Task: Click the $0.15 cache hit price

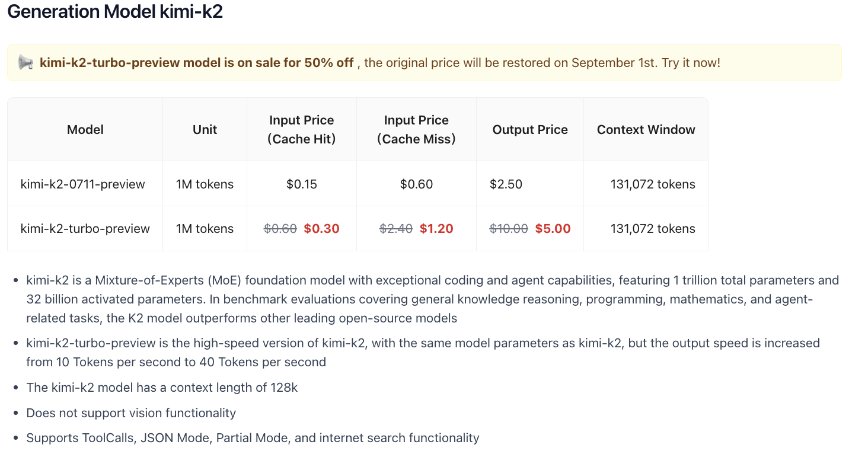Action: tap(302, 184)
